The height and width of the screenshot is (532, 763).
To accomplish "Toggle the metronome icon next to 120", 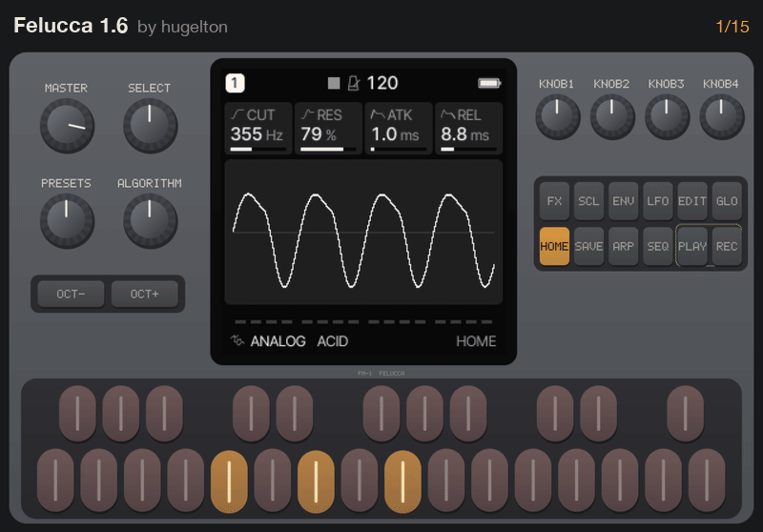I will point(354,83).
